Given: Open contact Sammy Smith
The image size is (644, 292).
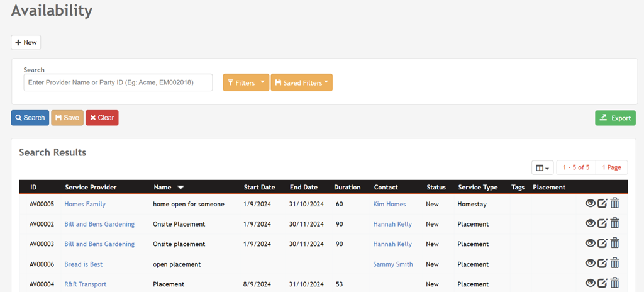Looking at the screenshot, I should [x=393, y=264].
